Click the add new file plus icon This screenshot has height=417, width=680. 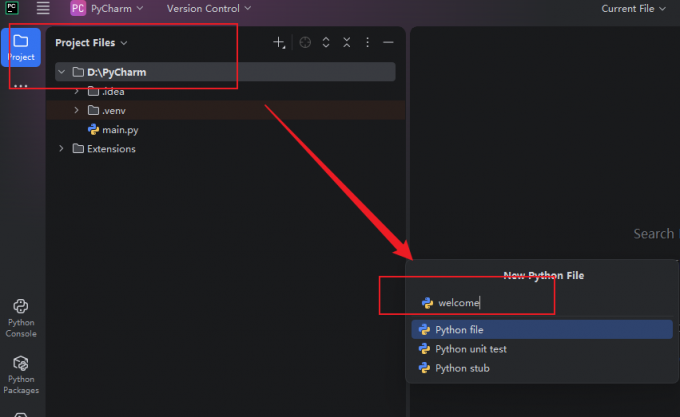279,42
